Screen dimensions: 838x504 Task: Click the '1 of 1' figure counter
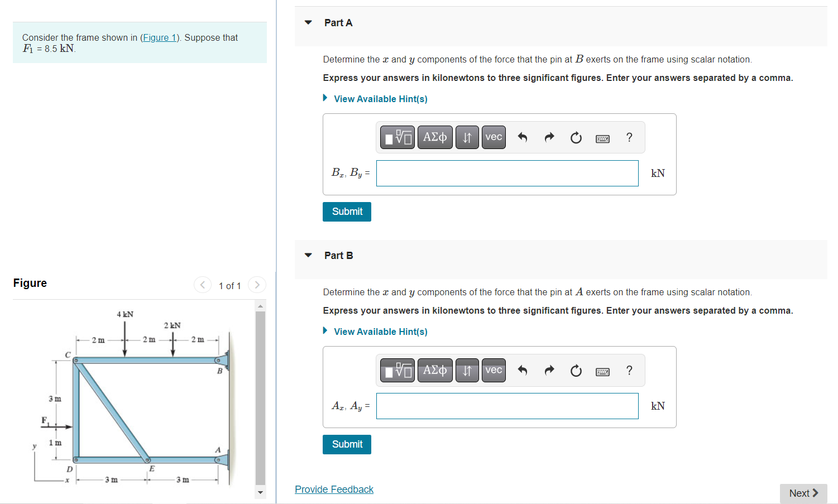(229, 286)
